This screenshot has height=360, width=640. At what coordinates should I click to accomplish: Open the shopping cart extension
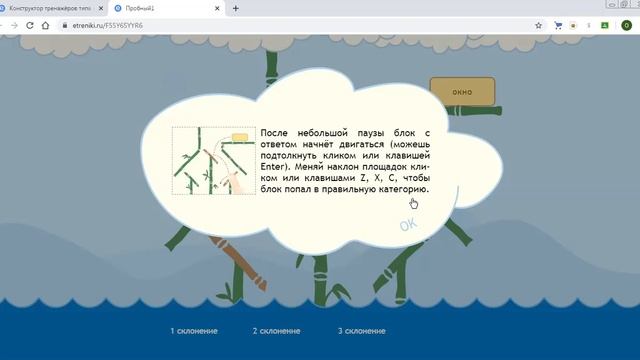click(x=558, y=25)
